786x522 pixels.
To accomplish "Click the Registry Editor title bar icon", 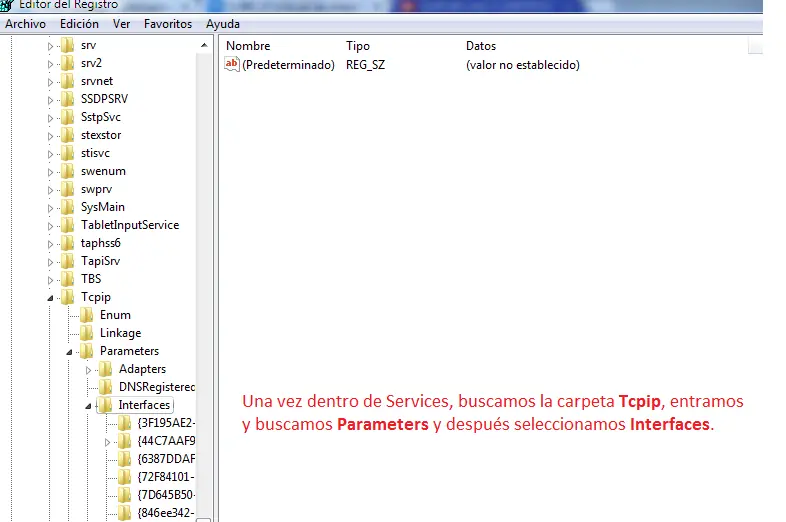I will click(x=6, y=5).
